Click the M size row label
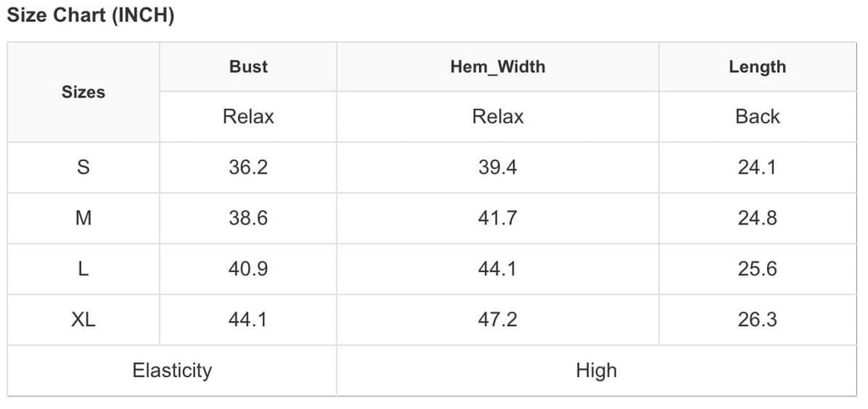Screen dimensions: 868x409 (83, 218)
